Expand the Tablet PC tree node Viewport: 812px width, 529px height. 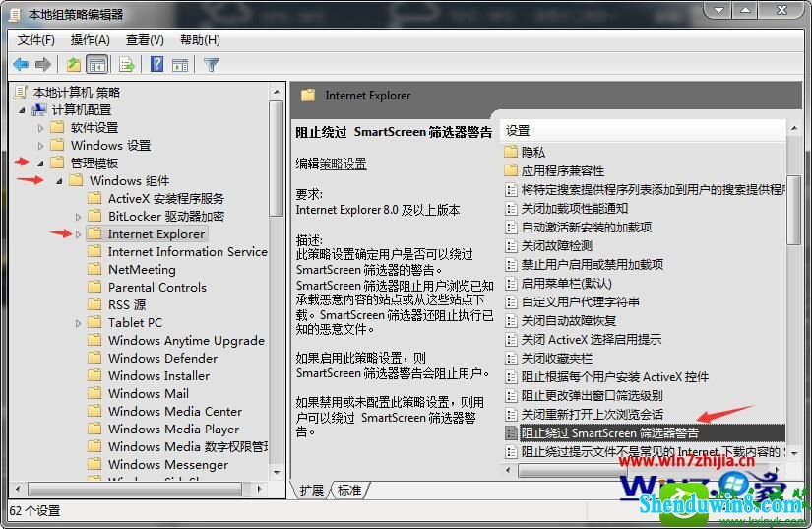tap(78, 323)
